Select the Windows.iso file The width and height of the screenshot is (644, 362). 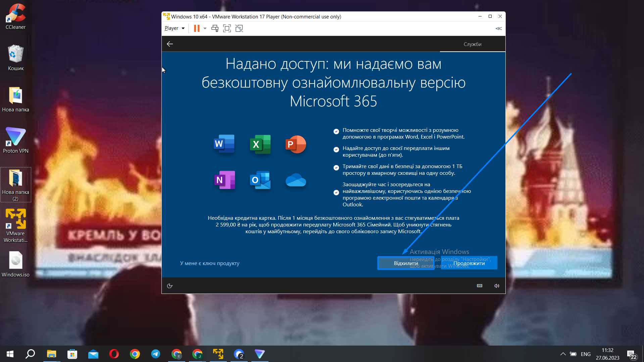[x=15, y=264]
